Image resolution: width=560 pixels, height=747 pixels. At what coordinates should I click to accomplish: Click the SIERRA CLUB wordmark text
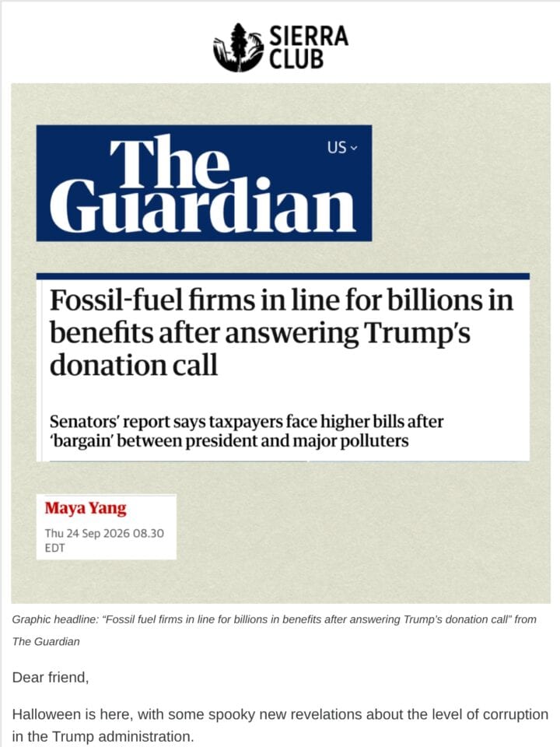click(309, 47)
